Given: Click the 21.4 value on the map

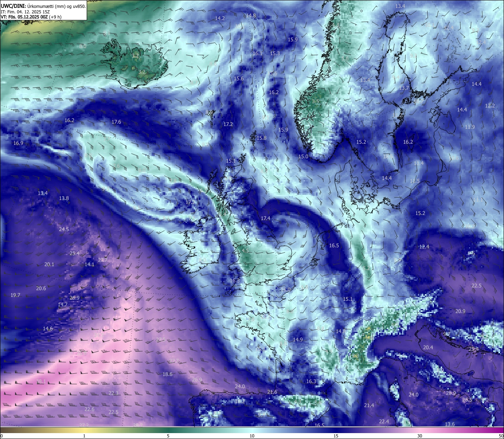Looking at the screenshot, I should coord(369,406).
